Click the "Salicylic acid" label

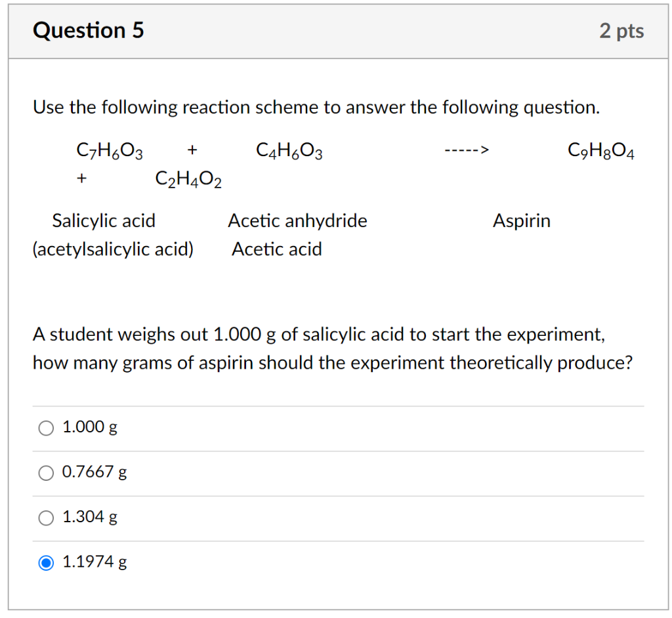(x=104, y=220)
